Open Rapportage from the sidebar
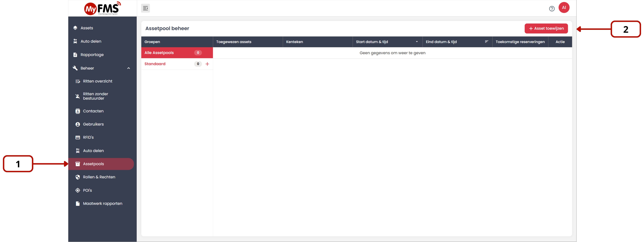Image resolution: width=644 pixels, height=242 pixels. [x=92, y=55]
